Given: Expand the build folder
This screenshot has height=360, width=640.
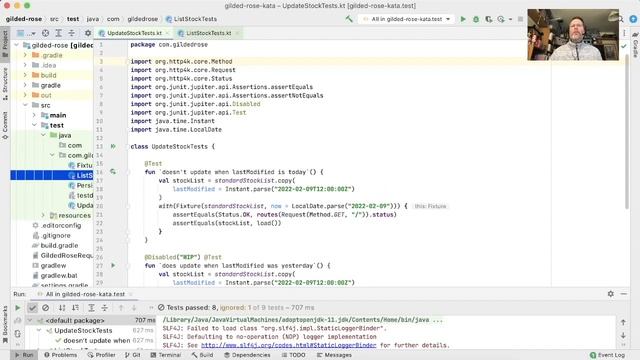Looking at the screenshot, I should pos(25,75).
